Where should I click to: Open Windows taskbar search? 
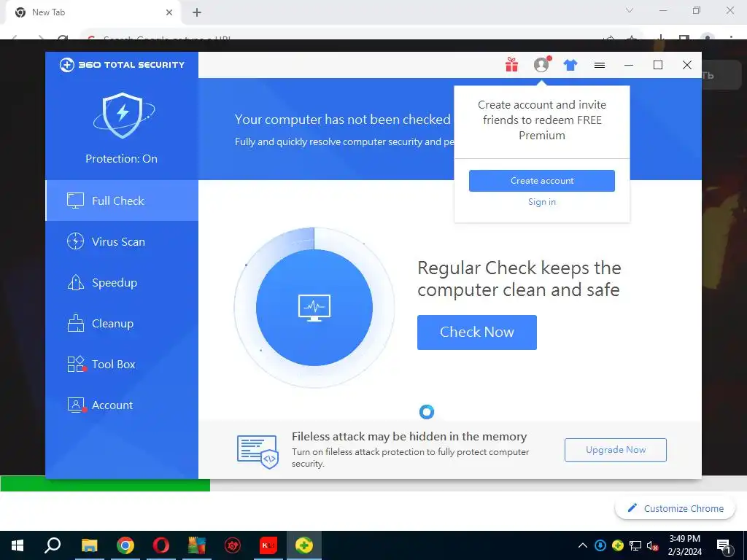(53, 545)
